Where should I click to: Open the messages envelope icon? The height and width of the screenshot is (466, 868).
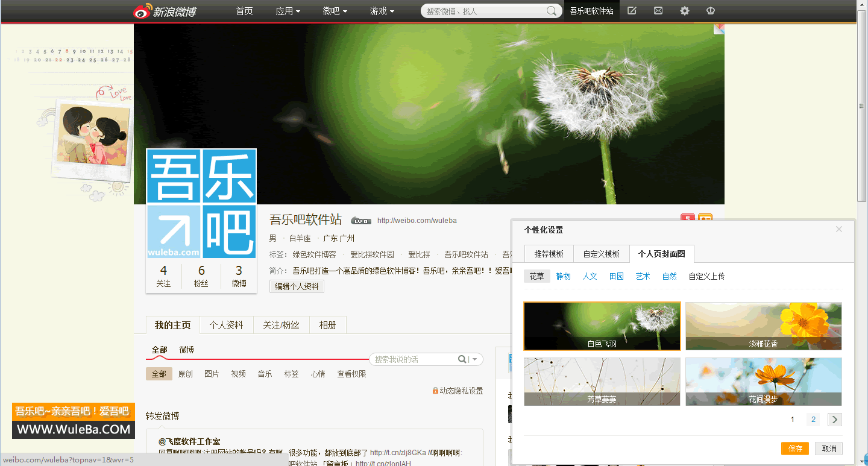click(658, 11)
